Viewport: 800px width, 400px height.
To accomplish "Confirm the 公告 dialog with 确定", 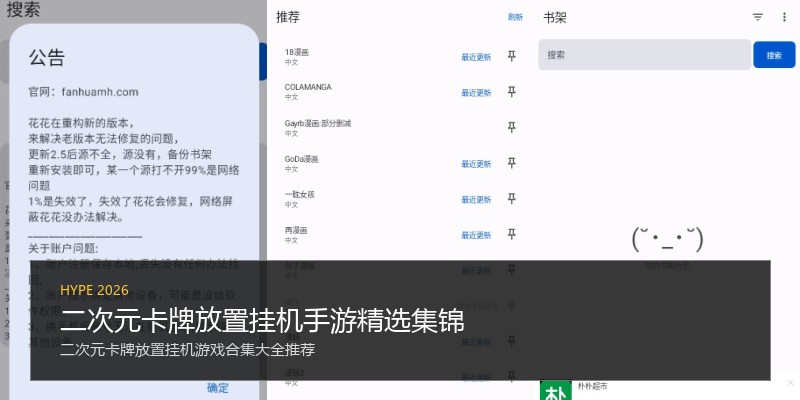I will point(218,388).
